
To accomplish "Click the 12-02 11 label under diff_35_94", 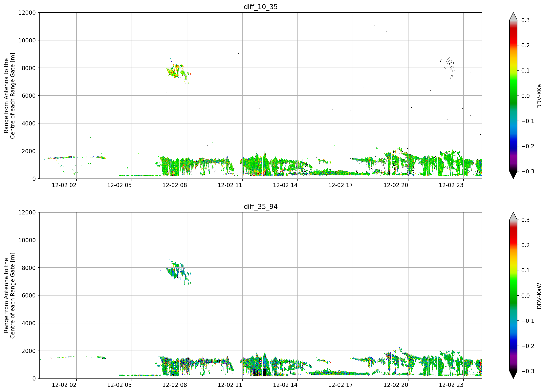I will tap(230, 385).
